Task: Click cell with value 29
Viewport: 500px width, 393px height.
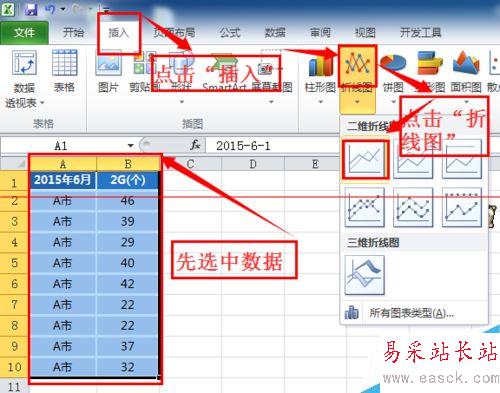Action: click(x=128, y=242)
